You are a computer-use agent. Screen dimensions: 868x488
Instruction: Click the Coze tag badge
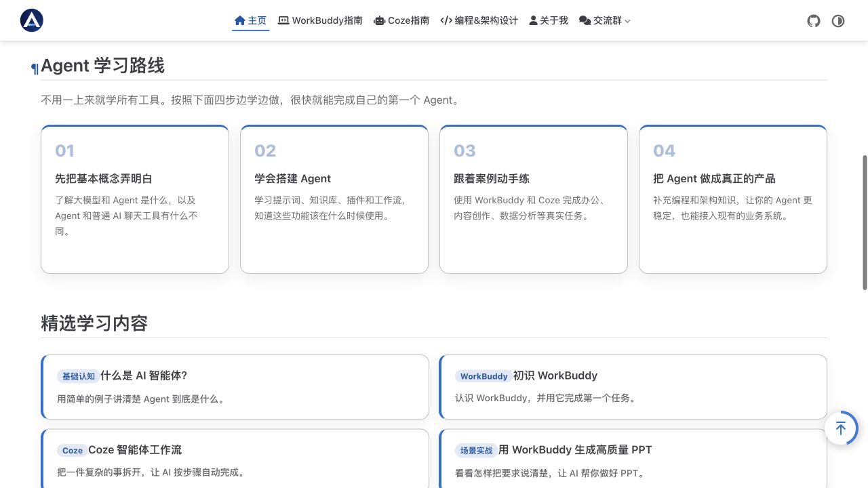[73, 450]
